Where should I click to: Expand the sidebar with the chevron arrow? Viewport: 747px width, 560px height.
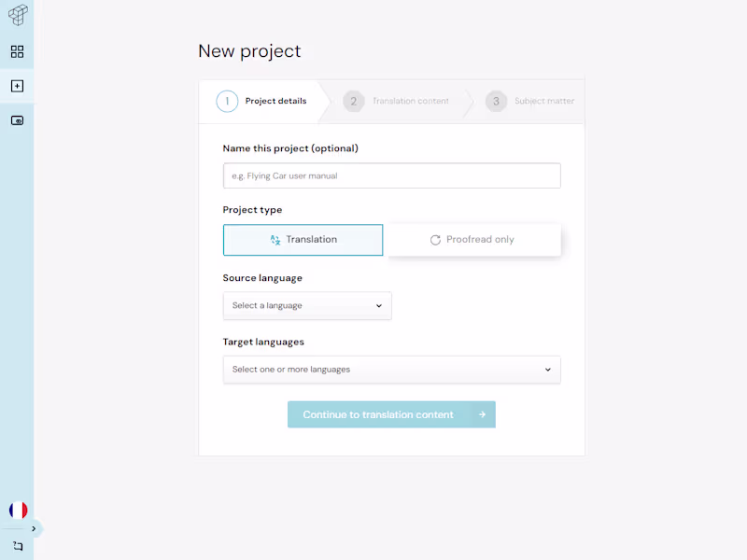point(34,529)
